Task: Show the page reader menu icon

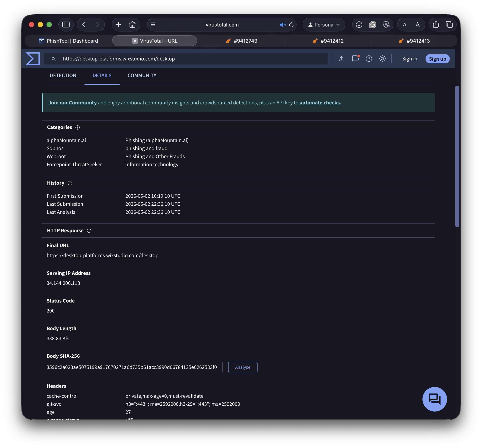Action: tap(153, 24)
